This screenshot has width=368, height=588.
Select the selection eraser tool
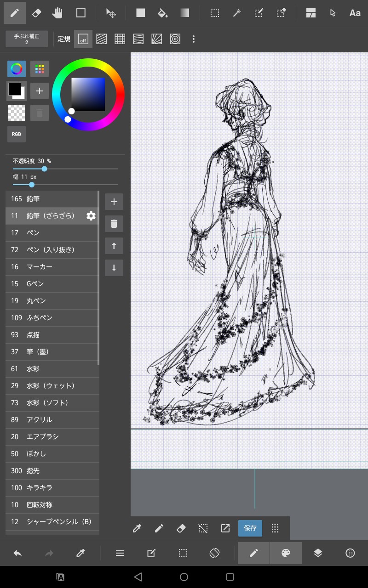pos(281,13)
